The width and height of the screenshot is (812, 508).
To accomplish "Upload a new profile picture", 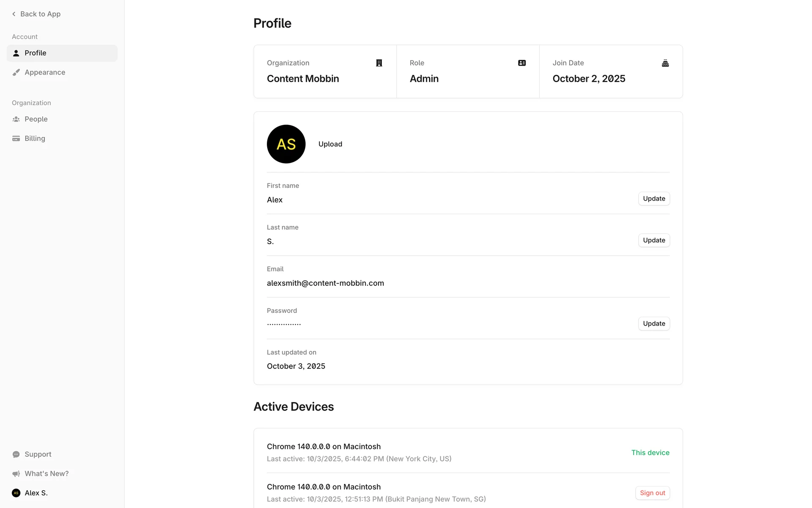I will [x=330, y=144].
